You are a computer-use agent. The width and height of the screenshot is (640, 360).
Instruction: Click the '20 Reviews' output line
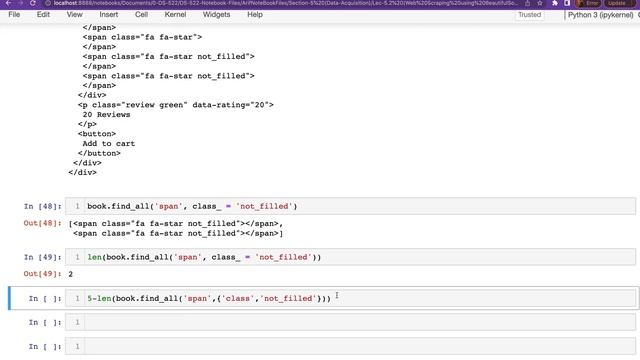[106, 115]
